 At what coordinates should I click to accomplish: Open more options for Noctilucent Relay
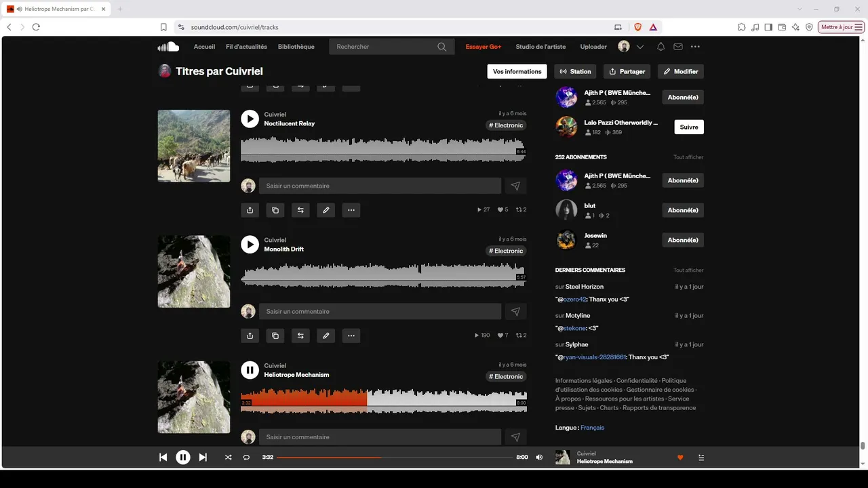351,210
